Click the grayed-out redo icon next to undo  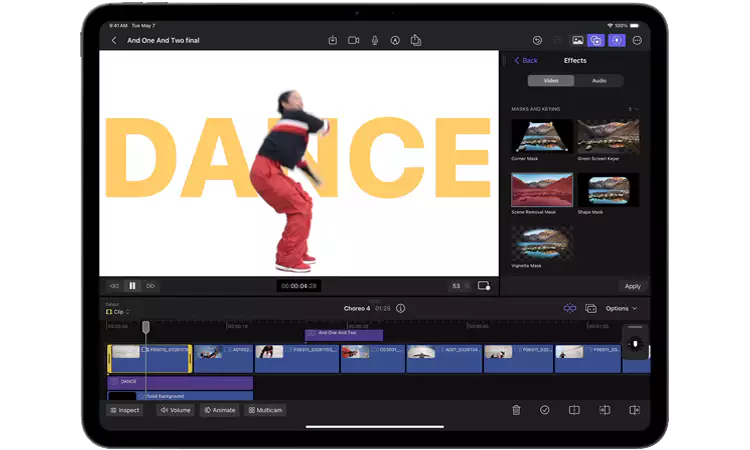[x=557, y=41]
